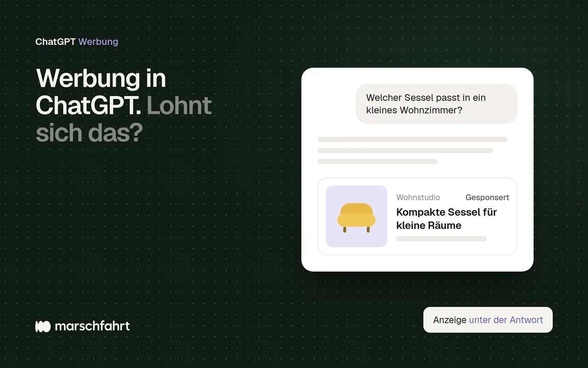Click the "Gesponsert" label in the ad card

[487, 197]
